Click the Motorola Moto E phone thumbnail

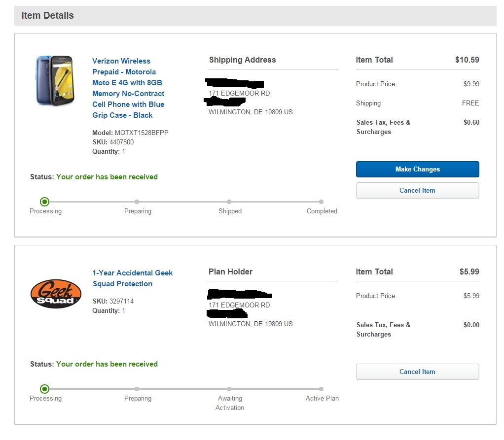(54, 80)
